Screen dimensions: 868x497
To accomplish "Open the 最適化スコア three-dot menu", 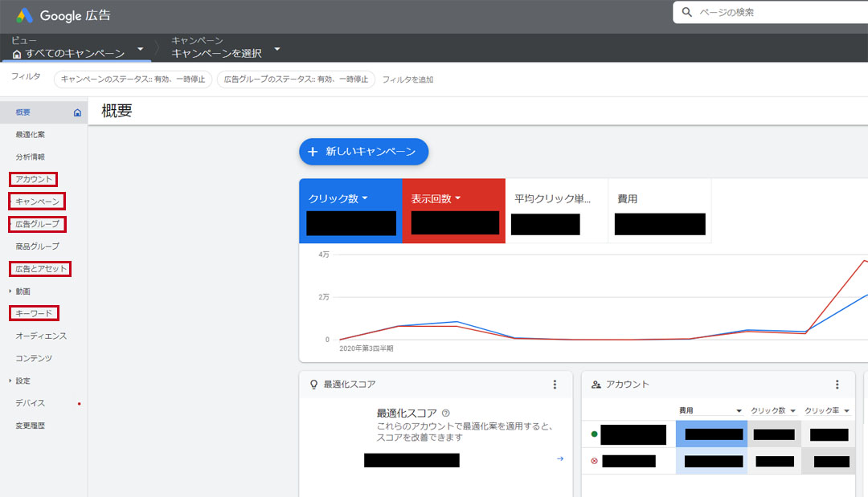I will [x=554, y=384].
